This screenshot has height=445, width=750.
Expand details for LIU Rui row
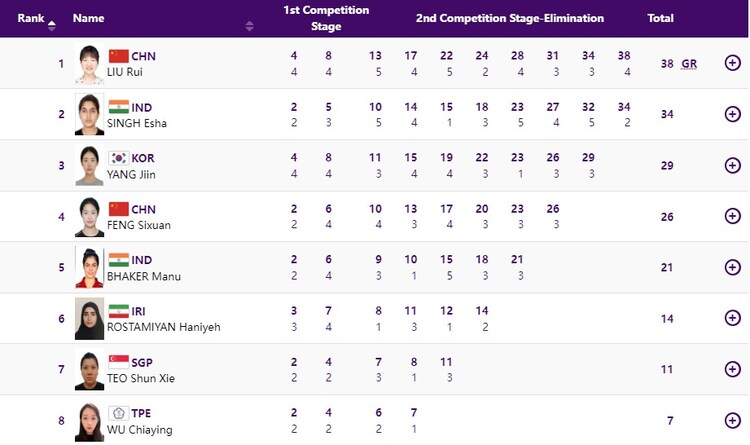732,63
